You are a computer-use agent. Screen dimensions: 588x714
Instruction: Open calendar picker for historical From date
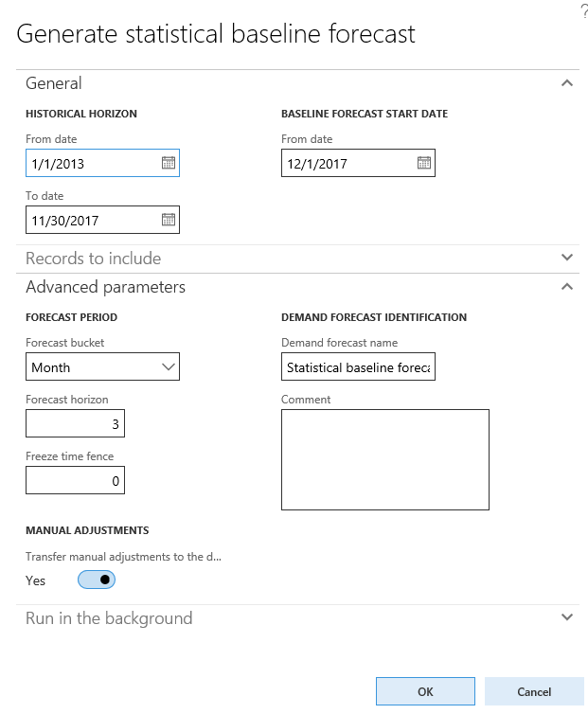click(168, 163)
